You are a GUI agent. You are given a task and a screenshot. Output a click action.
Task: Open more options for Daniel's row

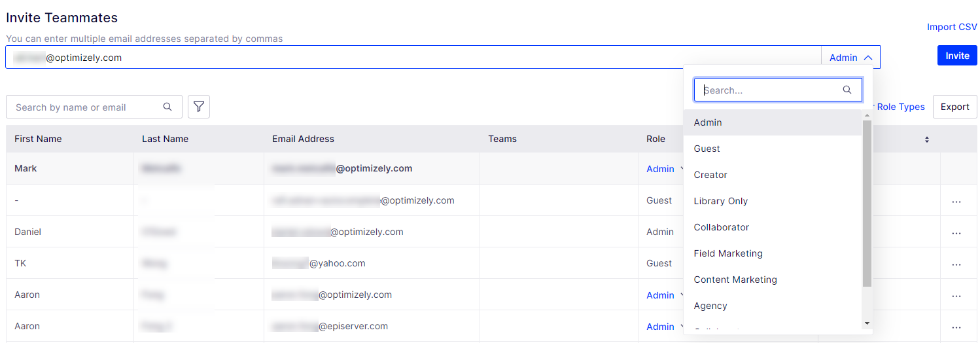click(956, 233)
